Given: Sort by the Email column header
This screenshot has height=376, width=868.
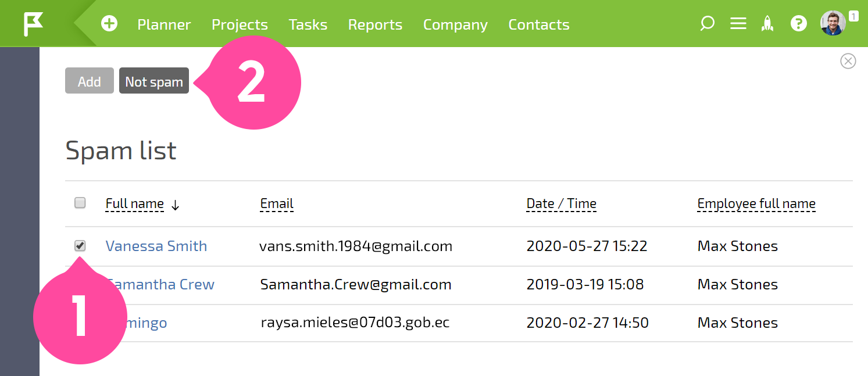Looking at the screenshot, I should pos(277,204).
